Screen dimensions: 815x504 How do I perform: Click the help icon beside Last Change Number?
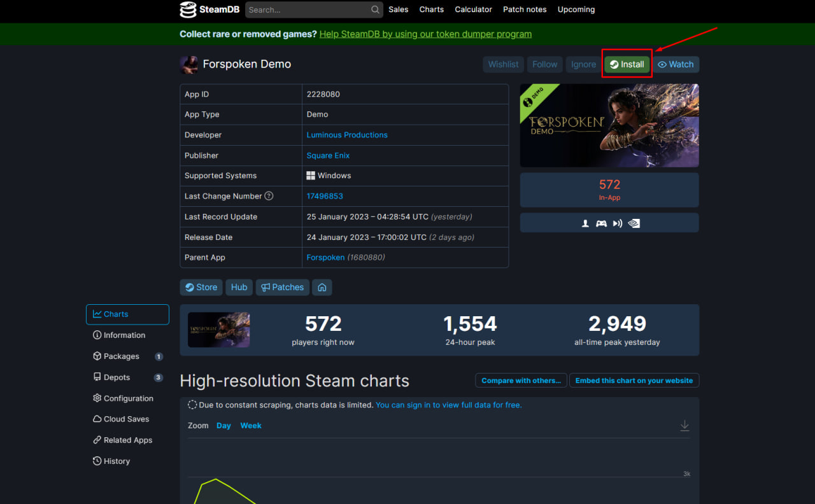269,196
